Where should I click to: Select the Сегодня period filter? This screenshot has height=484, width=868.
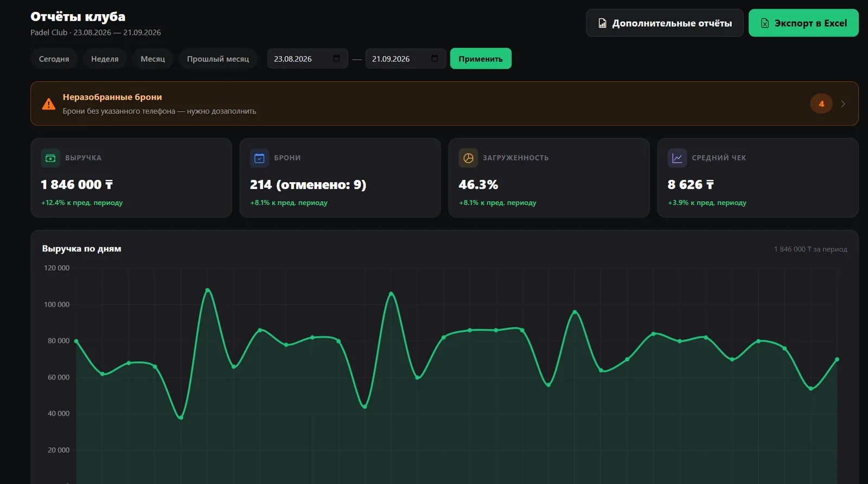point(54,59)
